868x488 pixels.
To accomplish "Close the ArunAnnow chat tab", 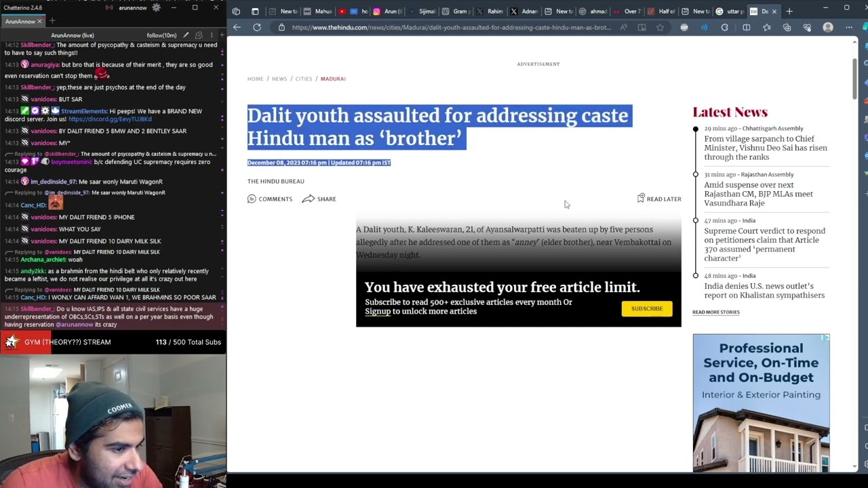I will [x=39, y=21].
